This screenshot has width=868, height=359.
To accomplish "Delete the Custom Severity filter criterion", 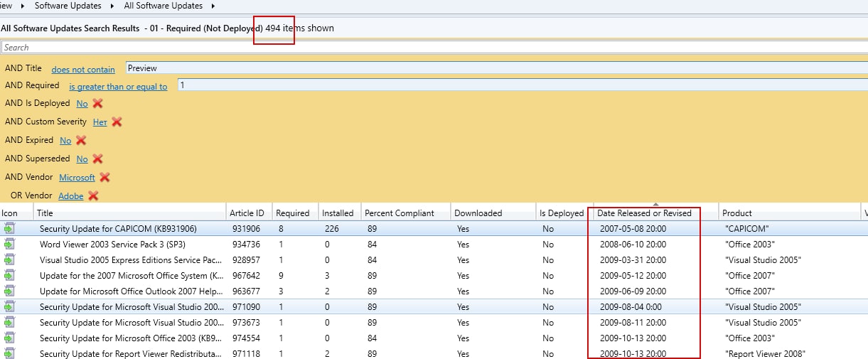I will tap(117, 122).
